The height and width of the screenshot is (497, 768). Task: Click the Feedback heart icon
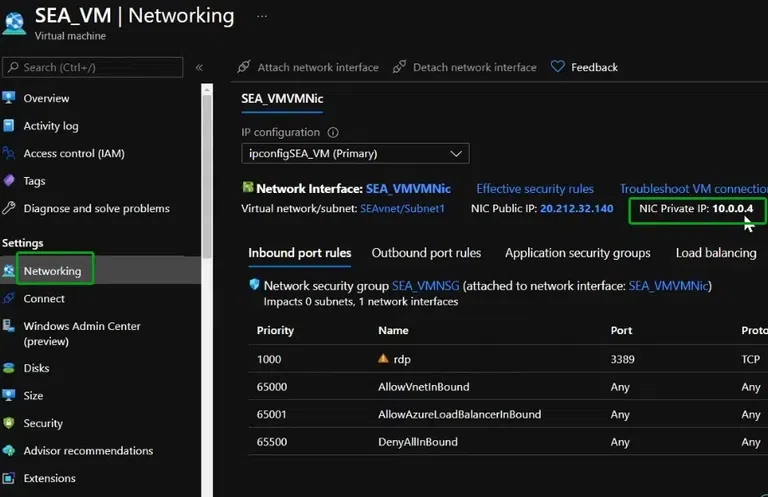[558, 67]
